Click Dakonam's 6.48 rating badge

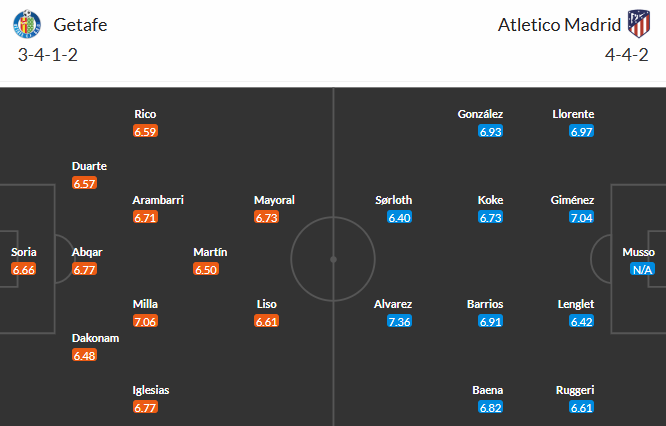coord(85,356)
